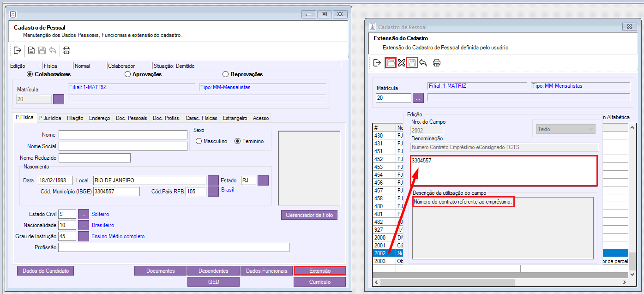Screen dimensions: 644x294
Task: Click the Currículo button
Action: click(320, 282)
